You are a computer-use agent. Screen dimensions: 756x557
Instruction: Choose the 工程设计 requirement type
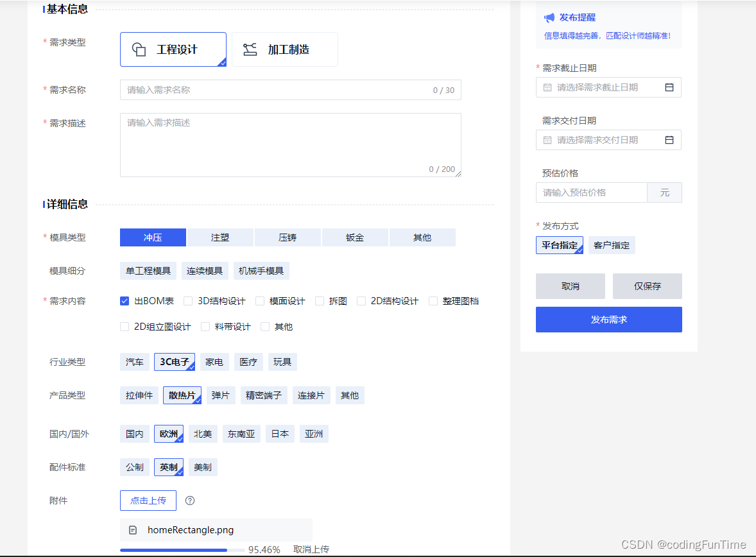pos(173,49)
